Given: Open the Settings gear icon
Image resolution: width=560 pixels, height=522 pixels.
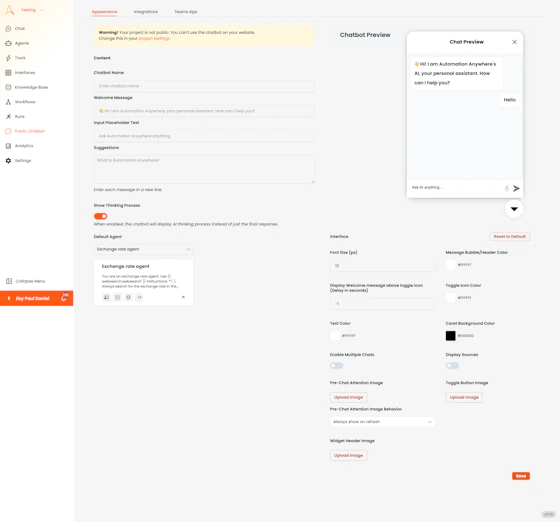Looking at the screenshot, I should click(8, 161).
